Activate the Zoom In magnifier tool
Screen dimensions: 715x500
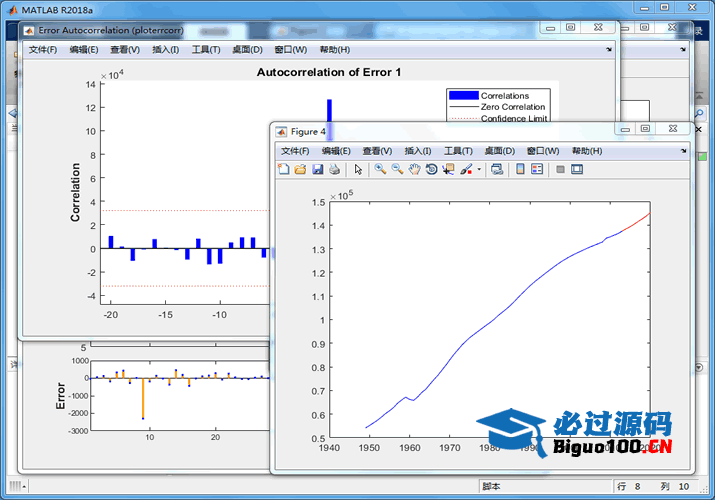381,170
